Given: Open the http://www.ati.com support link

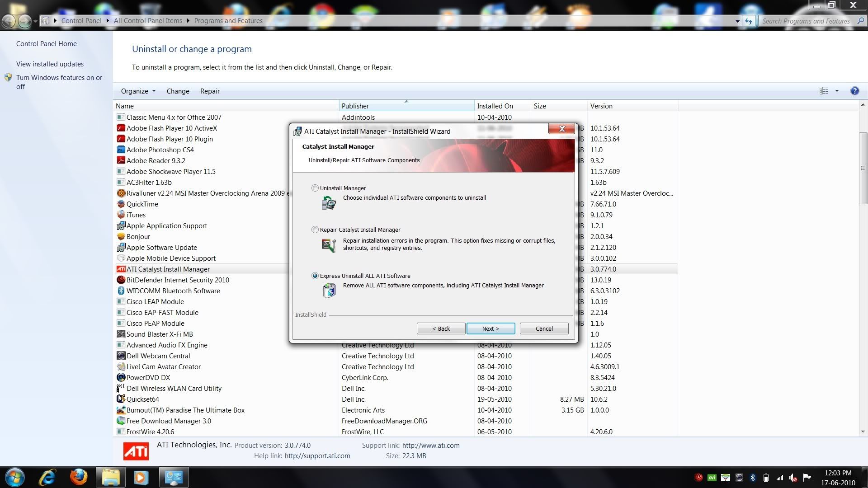Looking at the screenshot, I should pyautogui.click(x=431, y=446).
